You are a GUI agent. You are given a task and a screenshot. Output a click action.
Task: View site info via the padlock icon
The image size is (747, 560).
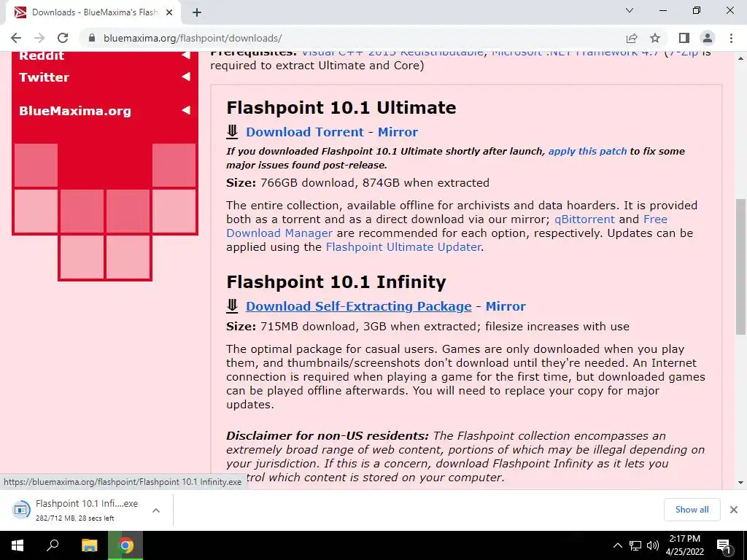click(x=92, y=38)
